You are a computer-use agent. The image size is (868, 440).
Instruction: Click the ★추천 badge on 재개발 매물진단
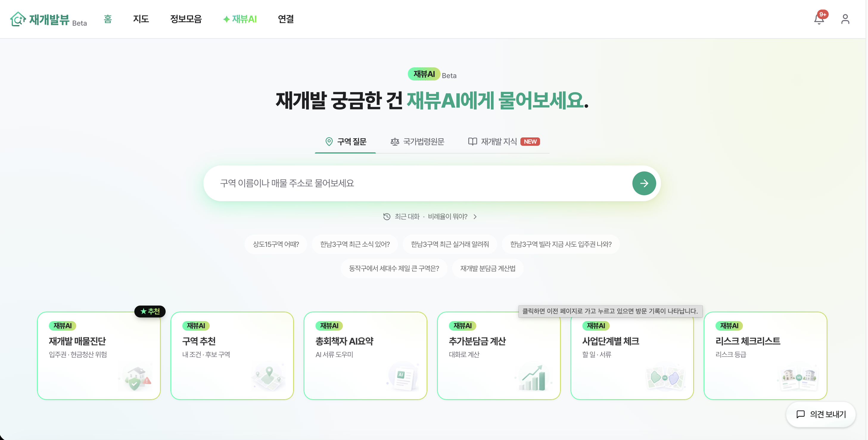point(150,311)
